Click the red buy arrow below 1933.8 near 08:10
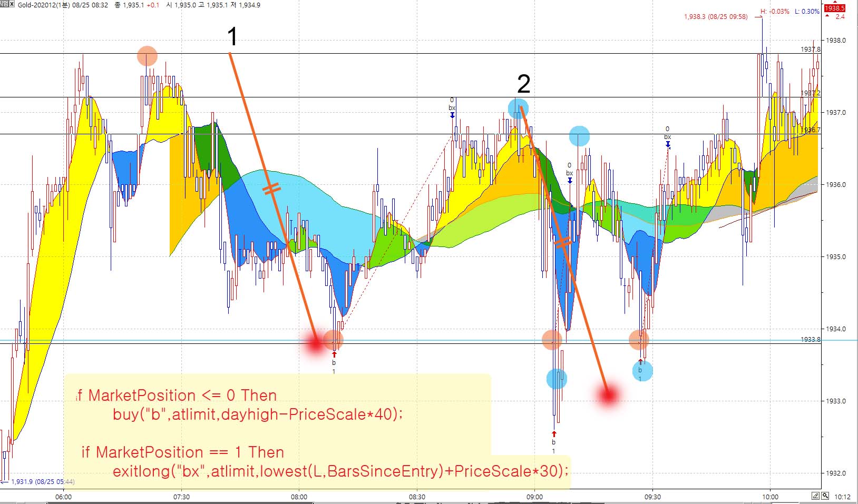Viewport: 858px width, 504px height. [334, 355]
